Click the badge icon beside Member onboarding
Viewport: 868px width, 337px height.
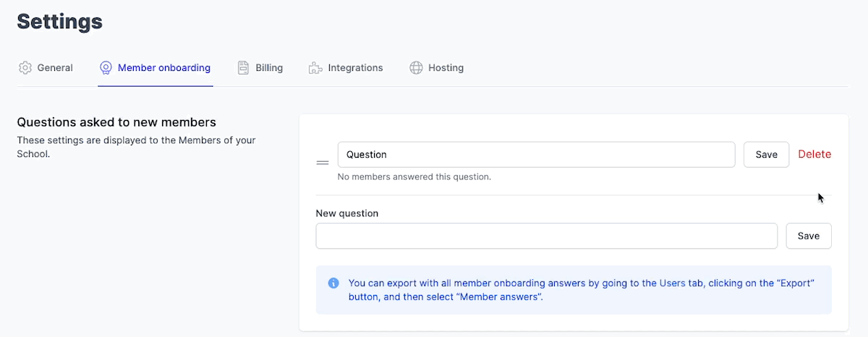106,68
